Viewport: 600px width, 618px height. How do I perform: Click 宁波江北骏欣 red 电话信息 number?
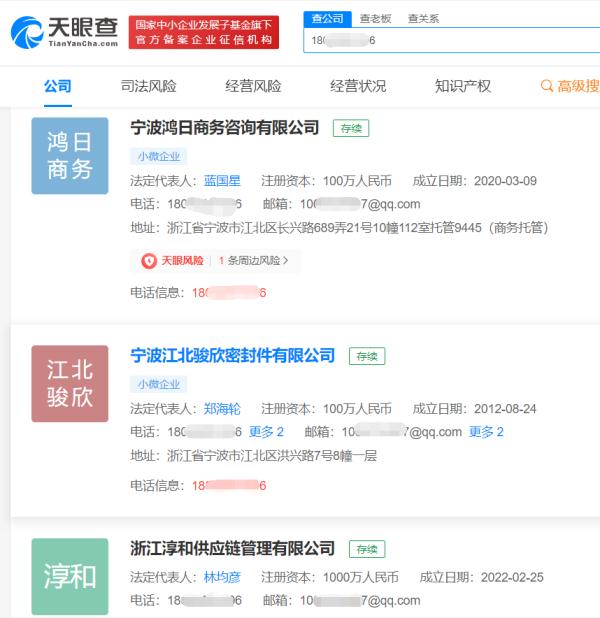point(229,486)
